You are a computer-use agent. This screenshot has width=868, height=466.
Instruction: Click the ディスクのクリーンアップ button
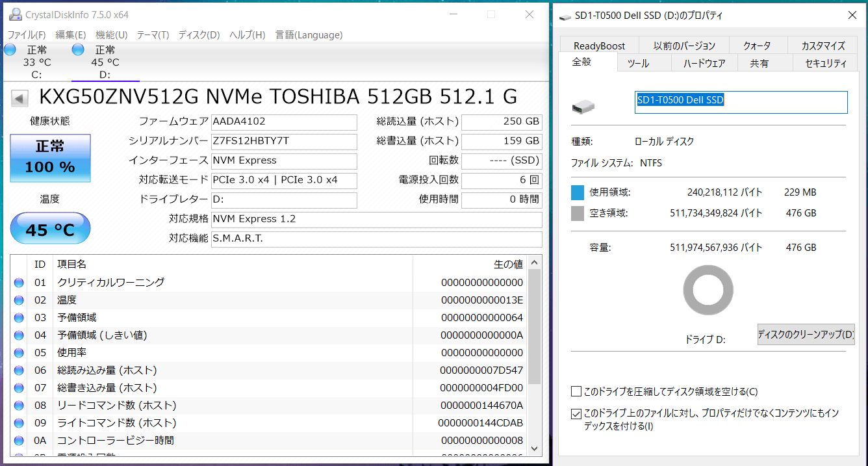click(806, 334)
